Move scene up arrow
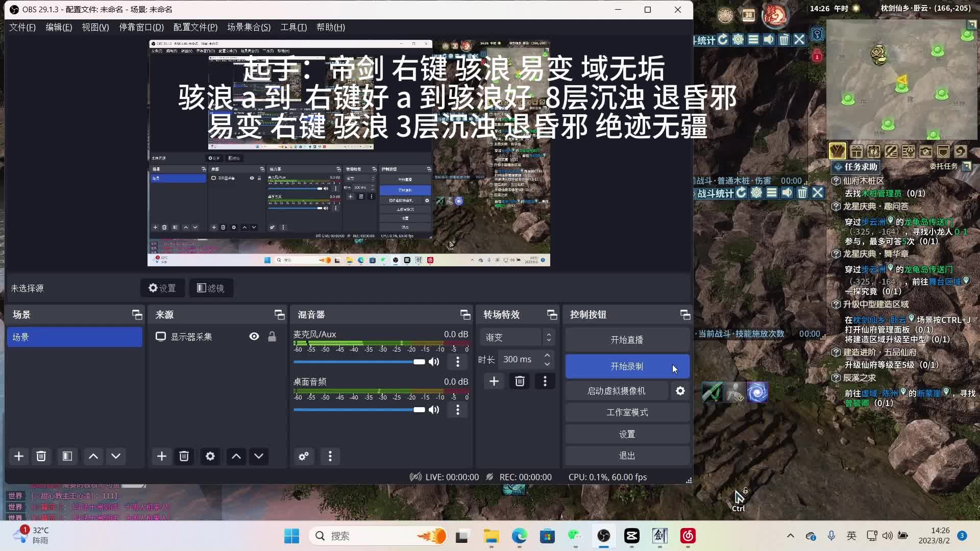The image size is (980, 551). pos(93,456)
